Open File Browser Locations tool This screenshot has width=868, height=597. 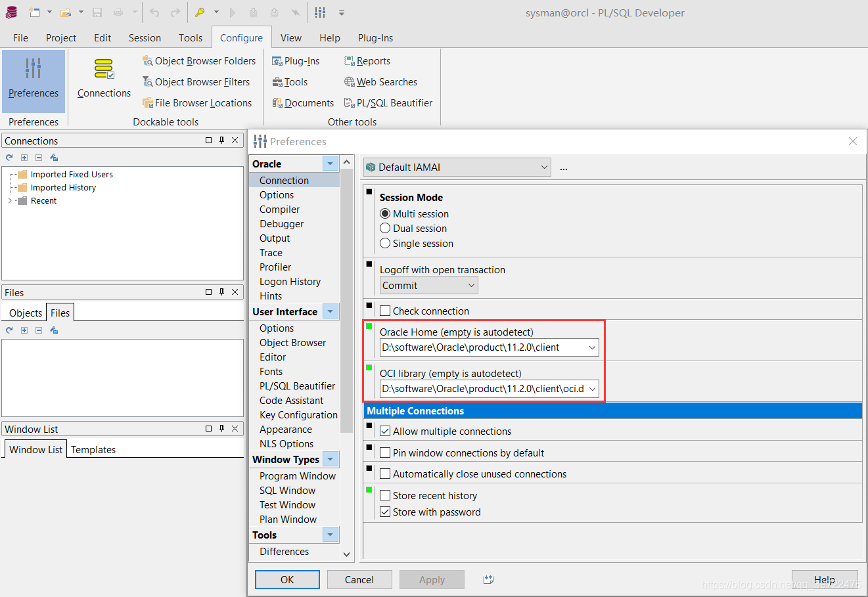pyautogui.click(x=197, y=103)
